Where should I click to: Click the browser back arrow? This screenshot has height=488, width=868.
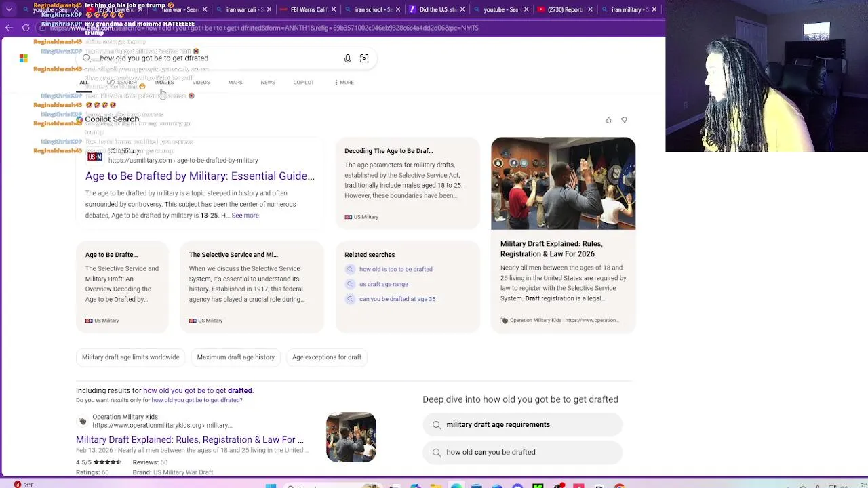pyautogui.click(x=9, y=28)
